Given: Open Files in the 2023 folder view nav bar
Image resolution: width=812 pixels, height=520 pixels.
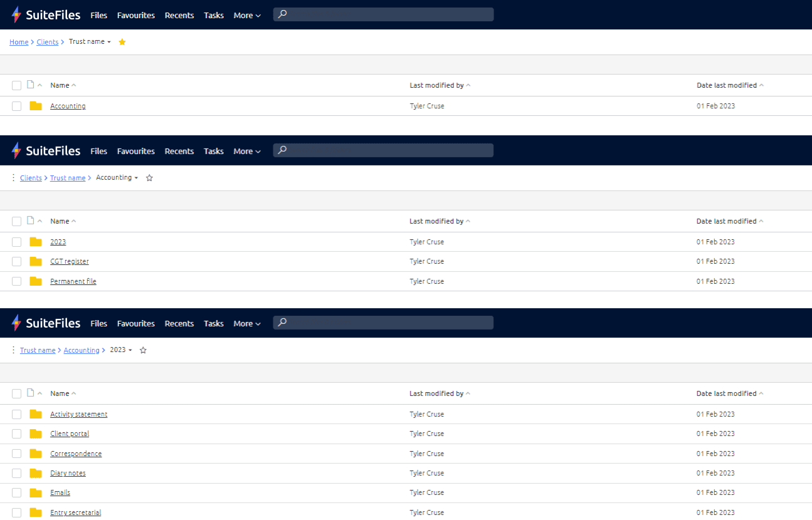Looking at the screenshot, I should coord(98,323).
